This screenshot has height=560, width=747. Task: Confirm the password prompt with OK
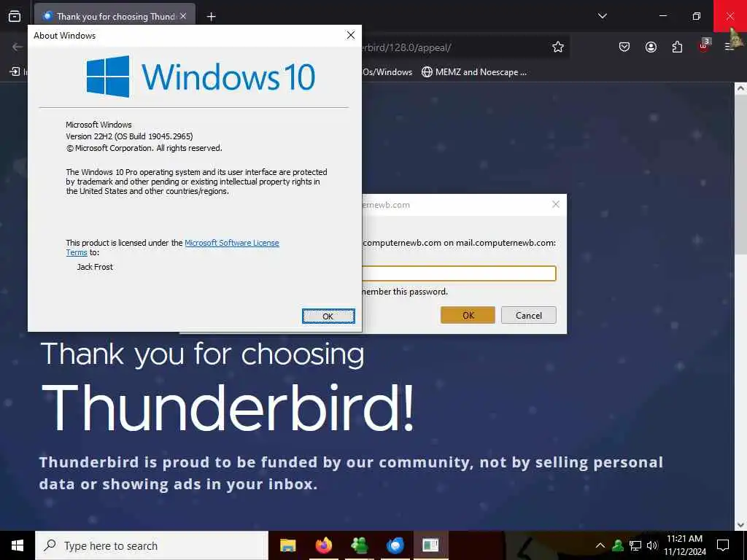pyautogui.click(x=468, y=315)
